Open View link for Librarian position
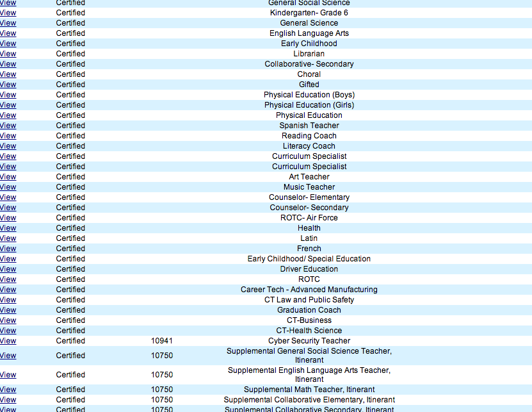Screen dimensions: 532x412 [8, 54]
